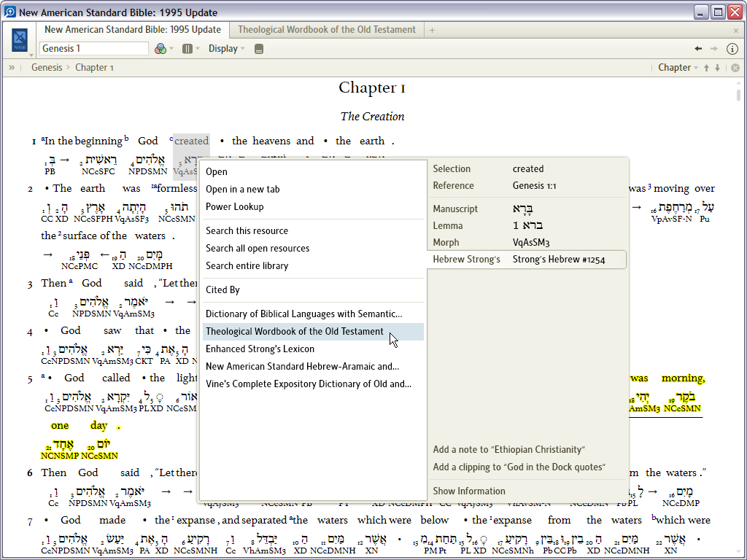This screenshot has width=747, height=560.
Task: Open the resource information icon
Action: coord(732,49)
